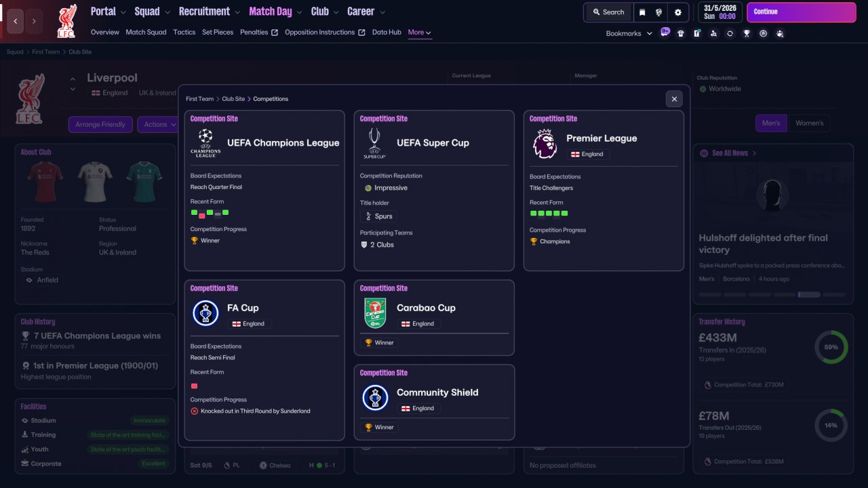Image resolution: width=868 pixels, height=488 pixels.
Task: Click the highlighted news carousel page indicator
Action: tap(809, 295)
